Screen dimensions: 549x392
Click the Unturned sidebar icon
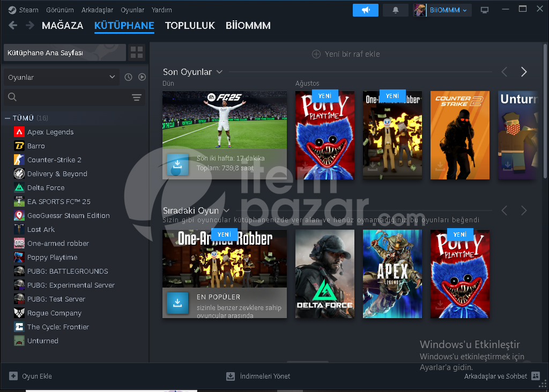pos(19,341)
